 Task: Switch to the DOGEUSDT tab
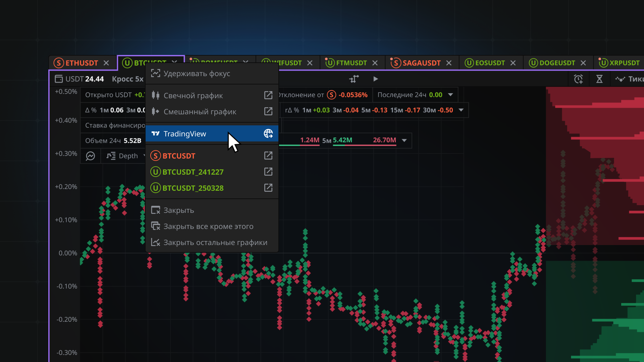point(557,63)
